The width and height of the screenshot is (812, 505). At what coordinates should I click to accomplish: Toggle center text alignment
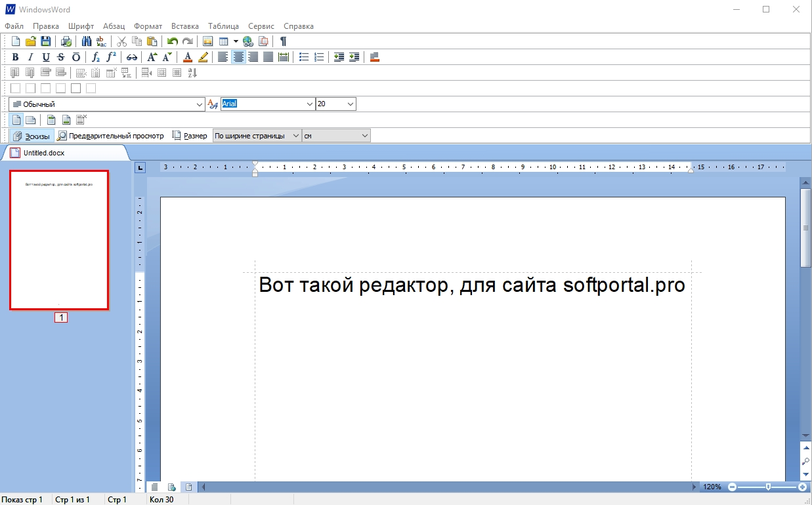[238, 57]
